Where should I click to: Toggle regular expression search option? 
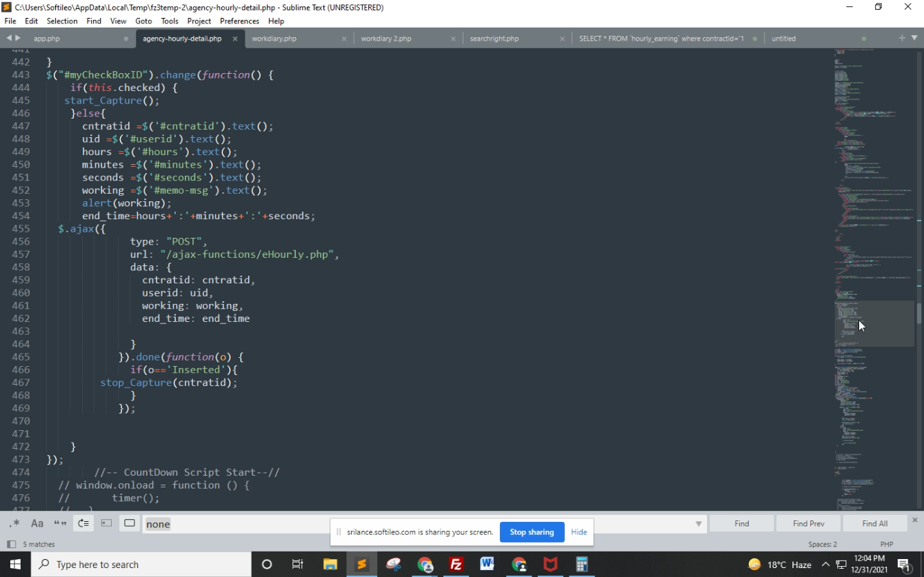(14, 523)
